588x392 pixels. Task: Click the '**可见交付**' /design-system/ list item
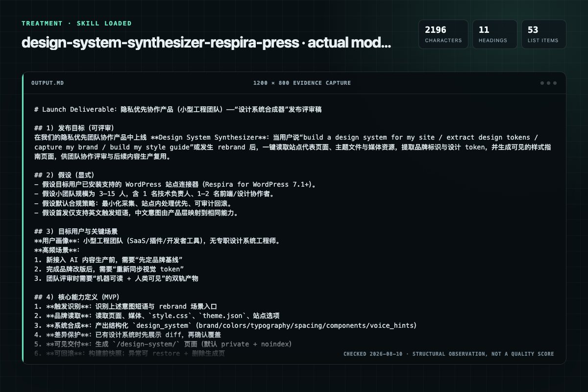(x=163, y=344)
